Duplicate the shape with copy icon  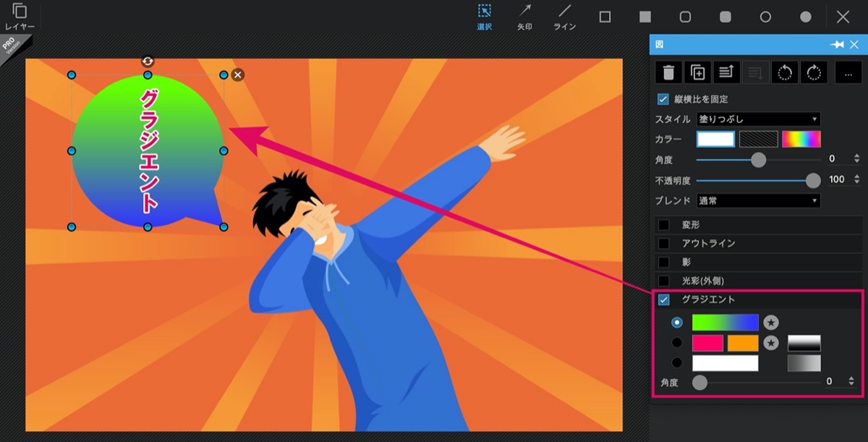click(x=697, y=72)
